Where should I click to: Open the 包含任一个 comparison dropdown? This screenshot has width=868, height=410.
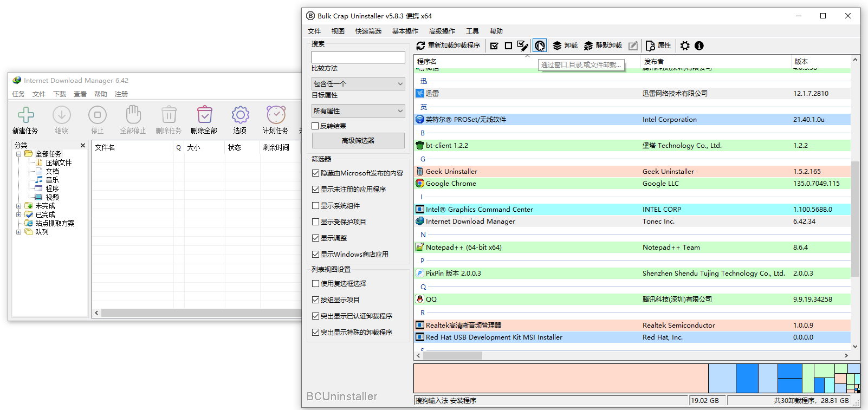pos(358,83)
